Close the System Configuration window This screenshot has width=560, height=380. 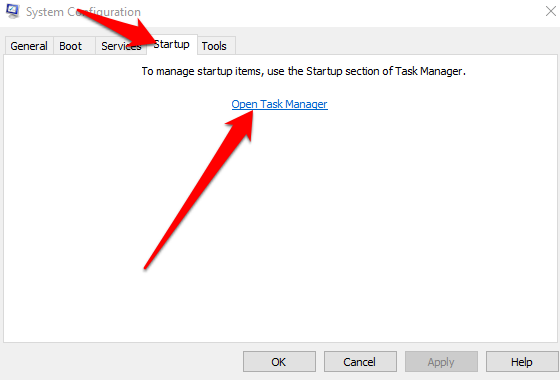point(551,11)
